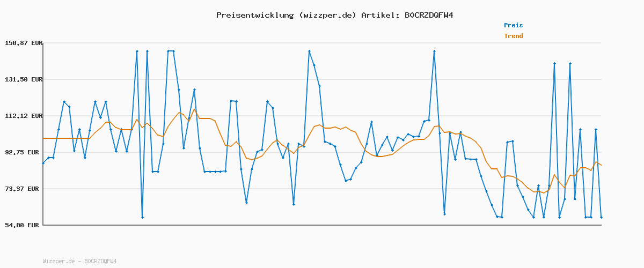Click the lowest dip of the orange trend line
The height and width of the screenshot is (268, 644).
[x=544, y=193]
